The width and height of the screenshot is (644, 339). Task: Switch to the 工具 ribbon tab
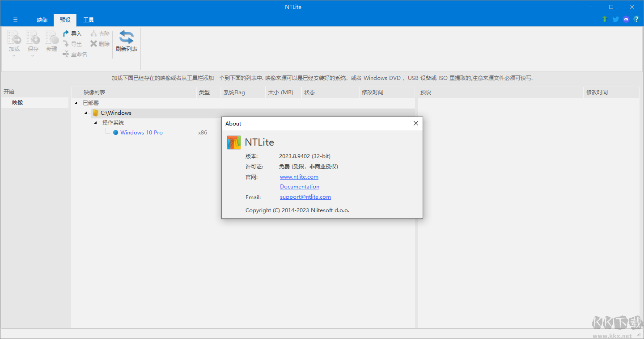pyautogui.click(x=89, y=20)
